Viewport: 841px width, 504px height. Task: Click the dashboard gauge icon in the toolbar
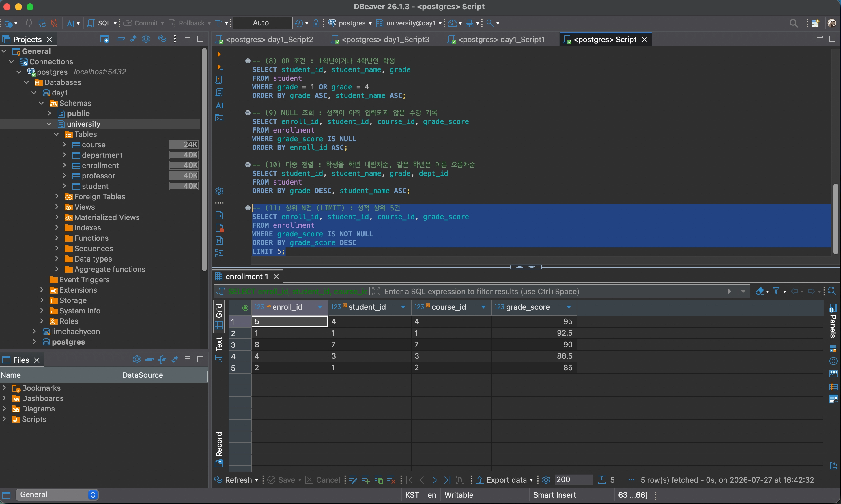point(452,23)
